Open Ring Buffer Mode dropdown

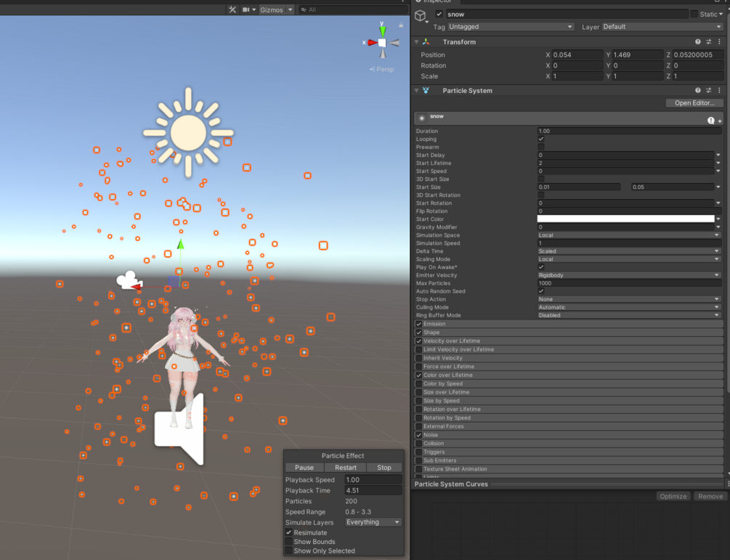point(630,315)
